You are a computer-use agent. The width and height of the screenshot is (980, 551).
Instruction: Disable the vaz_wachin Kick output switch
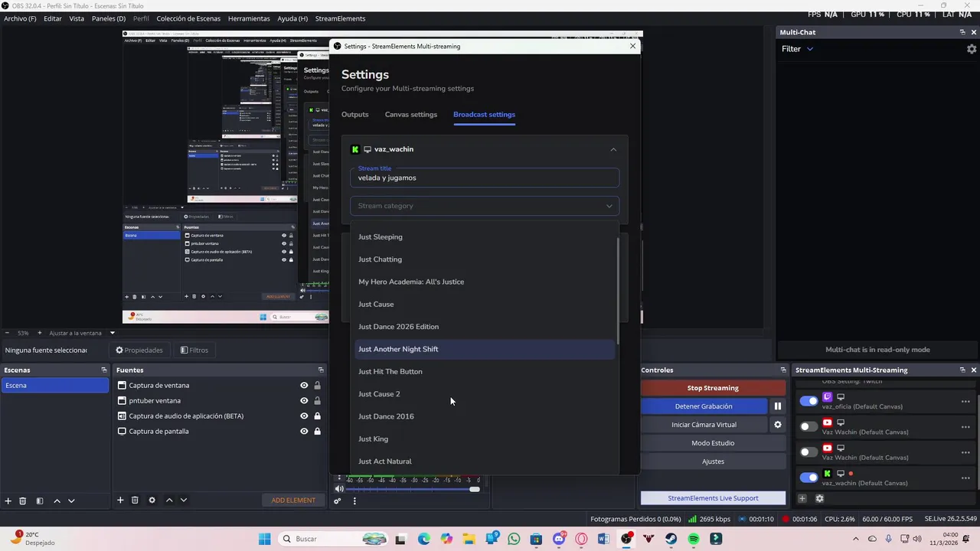[x=808, y=478]
